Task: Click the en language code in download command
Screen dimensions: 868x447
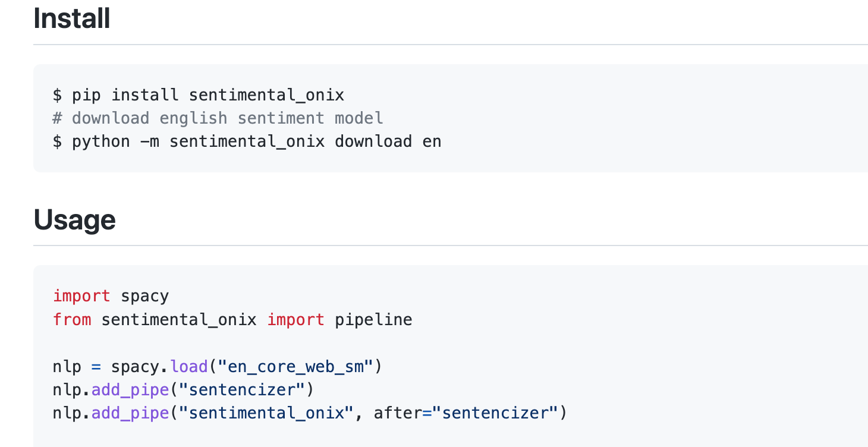Action: tap(432, 142)
